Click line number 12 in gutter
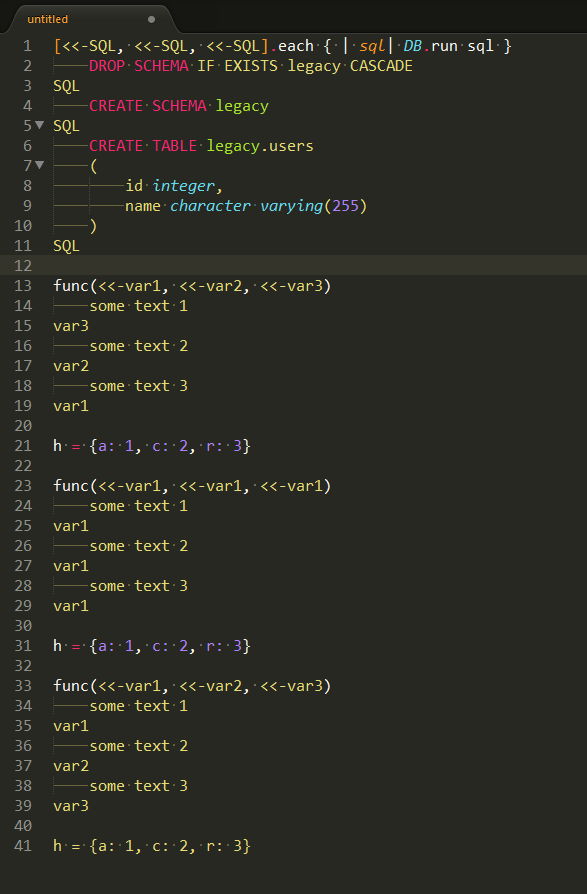The width and height of the screenshot is (587, 894). click(x=23, y=266)
